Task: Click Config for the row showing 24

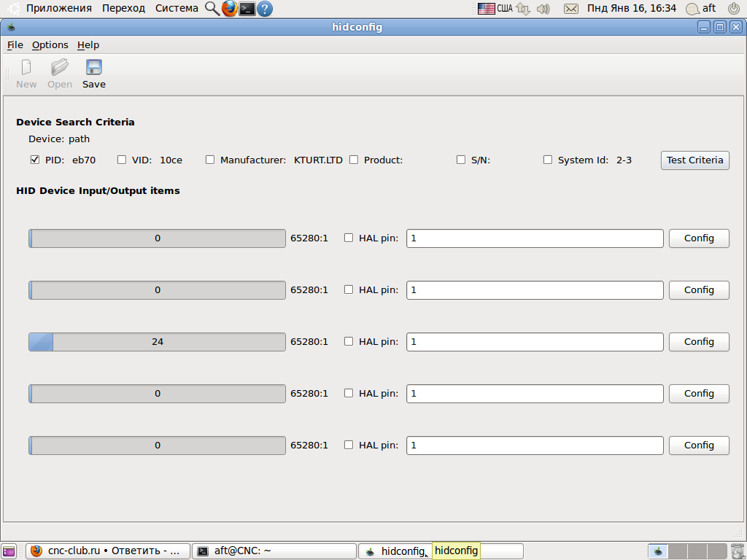Action: coord(699,342)
